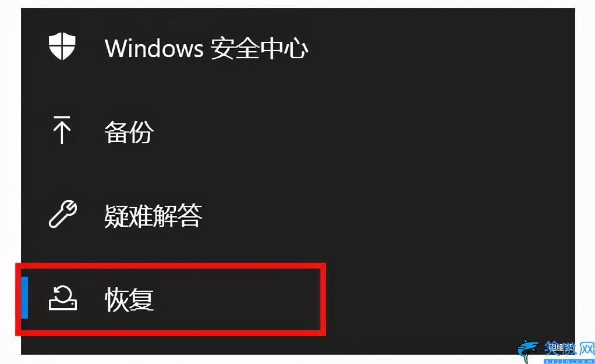
Task: Click the troubleshoot wrench icon
Action: [x=63, y=214]
